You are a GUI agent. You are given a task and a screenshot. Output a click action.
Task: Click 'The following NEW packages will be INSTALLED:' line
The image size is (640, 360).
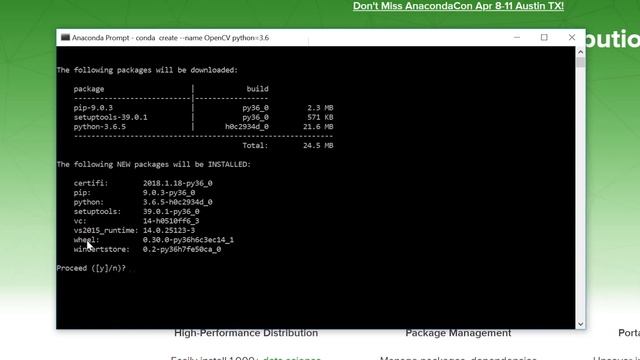tap(153, 164)
